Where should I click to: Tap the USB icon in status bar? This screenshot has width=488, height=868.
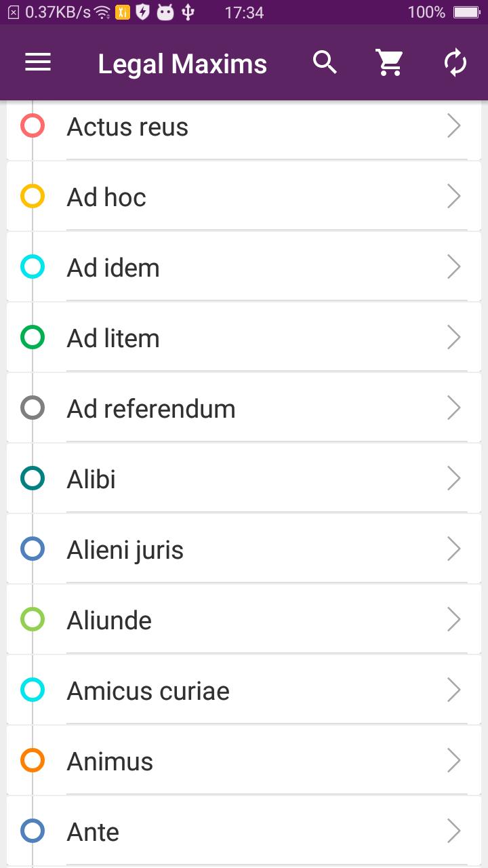point(188,12)
